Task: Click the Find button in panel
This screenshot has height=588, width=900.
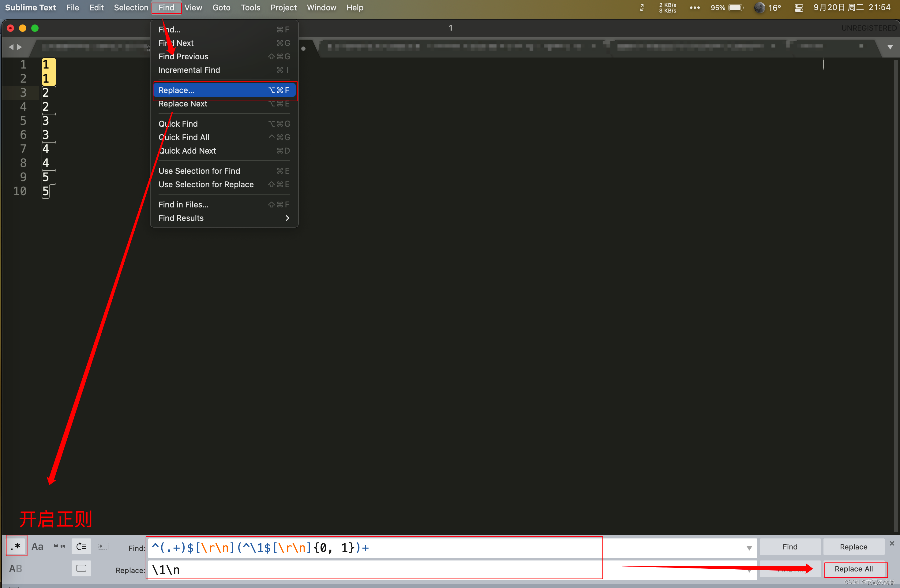Action: (790, 547)
